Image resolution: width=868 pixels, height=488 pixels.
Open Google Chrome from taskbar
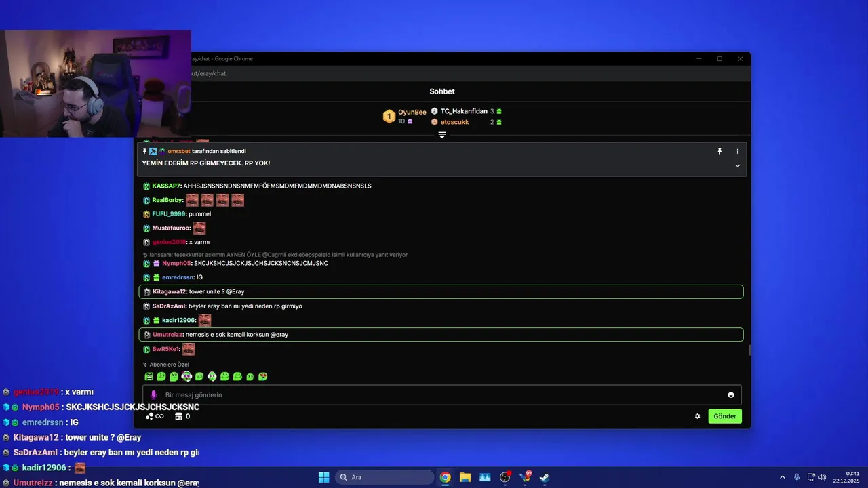point(446,477)
